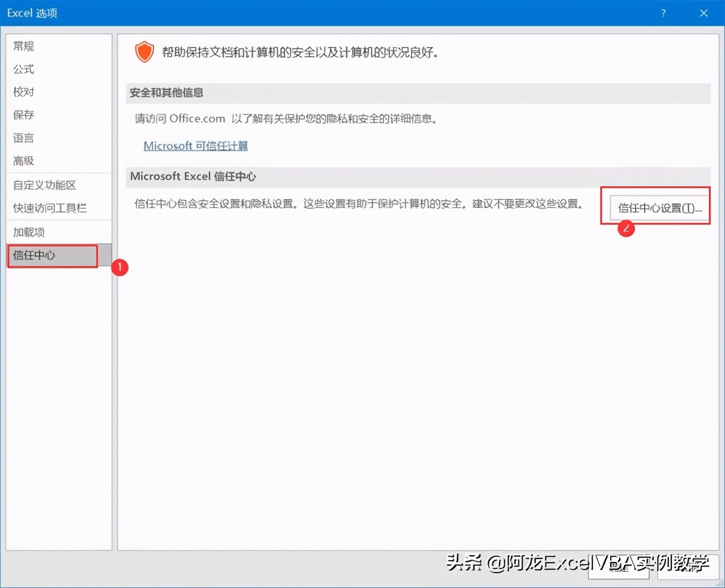725x588 pixels.
Task: Click the help question mark icon
Action: pos(663,13)
